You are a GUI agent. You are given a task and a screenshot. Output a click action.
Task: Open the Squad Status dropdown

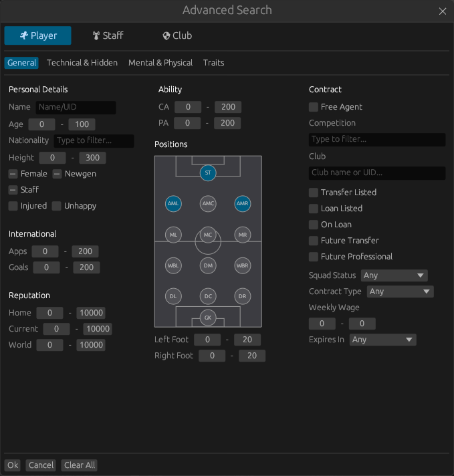[394, 275]
